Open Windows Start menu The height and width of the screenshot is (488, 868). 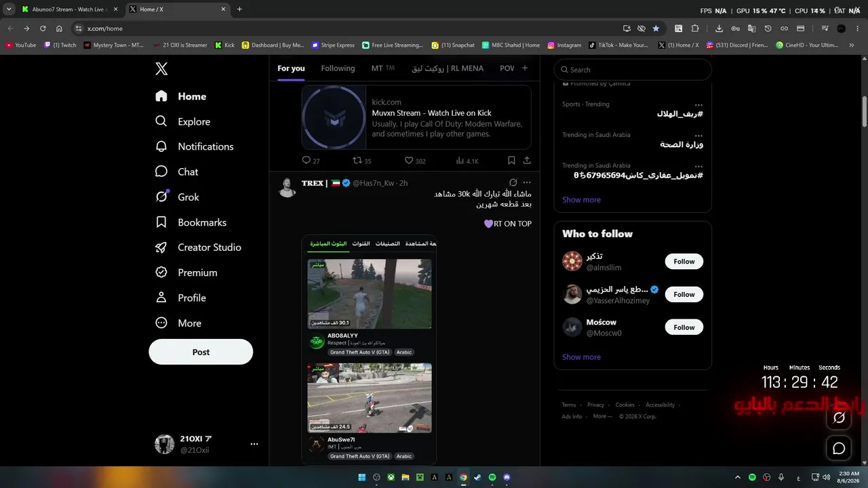click(x=362, y=477)
